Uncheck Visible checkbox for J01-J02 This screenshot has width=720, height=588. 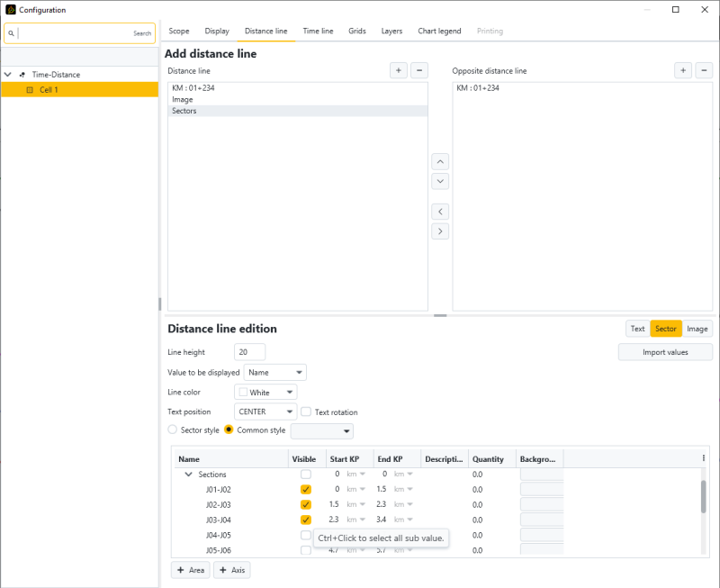click(x=306, y=489)
